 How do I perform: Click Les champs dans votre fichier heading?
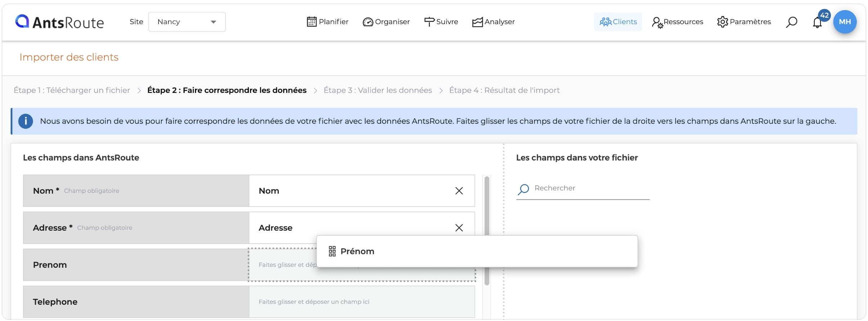577,158
